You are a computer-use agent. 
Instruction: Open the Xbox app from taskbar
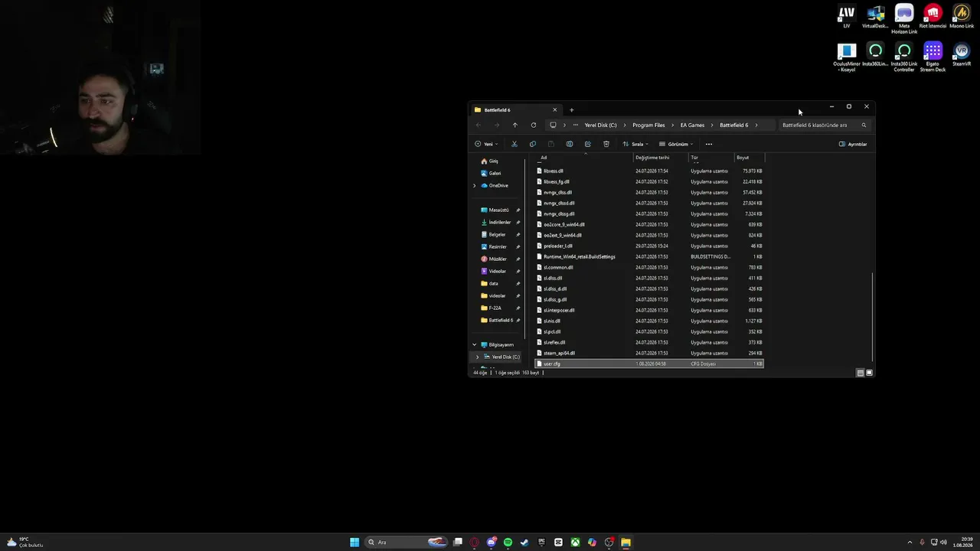click(575, 543)
